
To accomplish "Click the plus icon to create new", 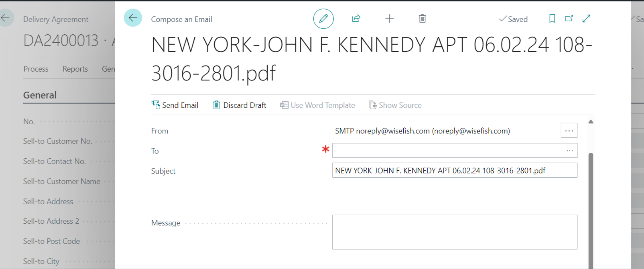I will 389,19.
